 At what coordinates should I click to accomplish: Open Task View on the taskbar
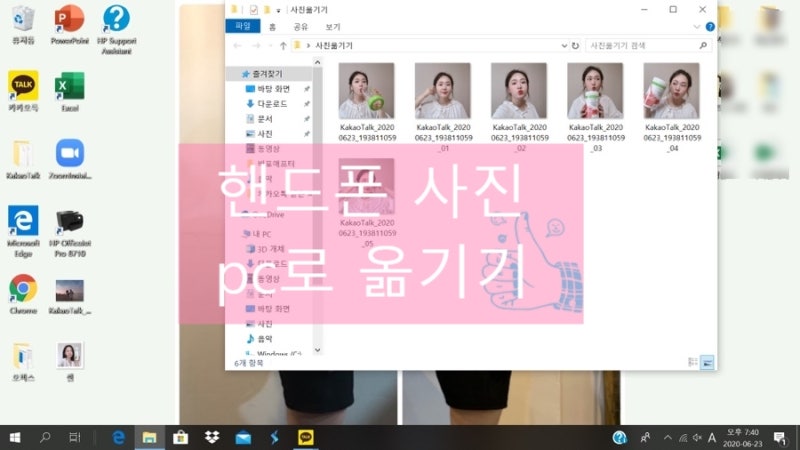(x=74, y=437)
